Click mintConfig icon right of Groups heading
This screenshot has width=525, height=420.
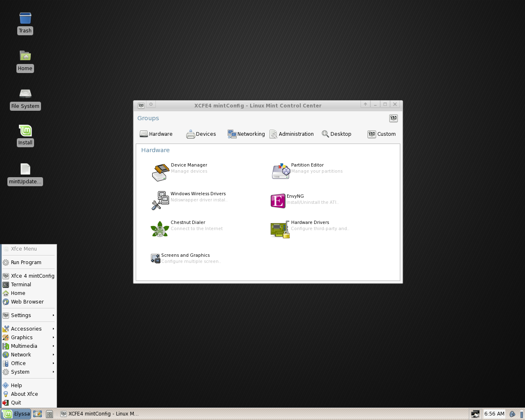[393, 118]
